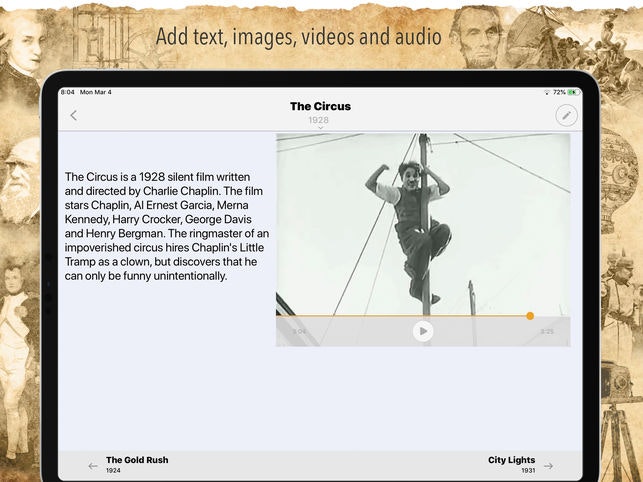The width and height of the screenshot is (643, 482).
Task: Click the 1928 year label
Action: (x=319, y=120)
